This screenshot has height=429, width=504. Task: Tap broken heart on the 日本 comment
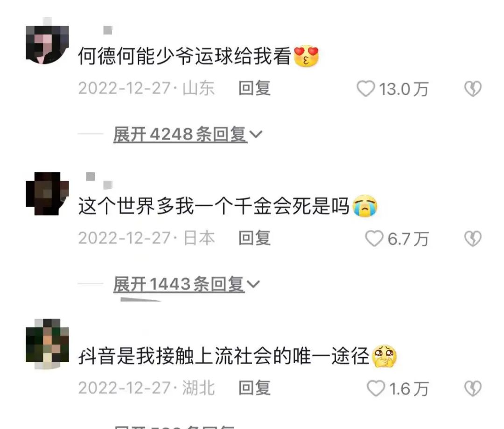coord(473,239)
